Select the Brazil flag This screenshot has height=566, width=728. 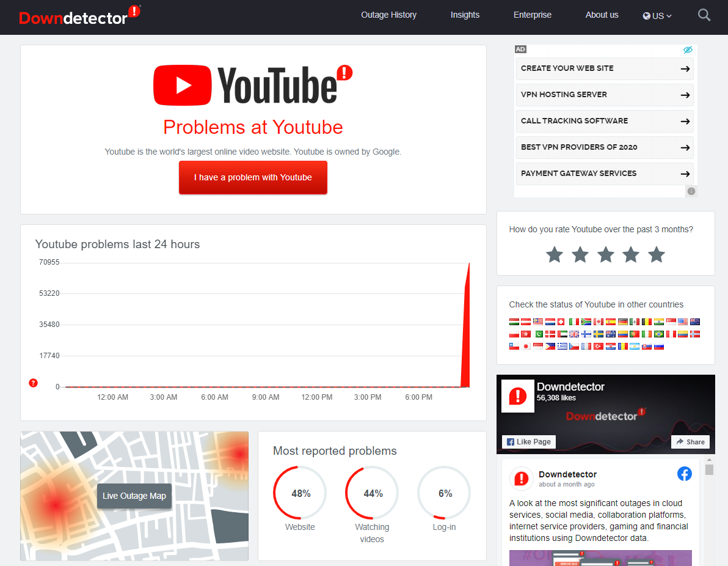tap(659, 334)
